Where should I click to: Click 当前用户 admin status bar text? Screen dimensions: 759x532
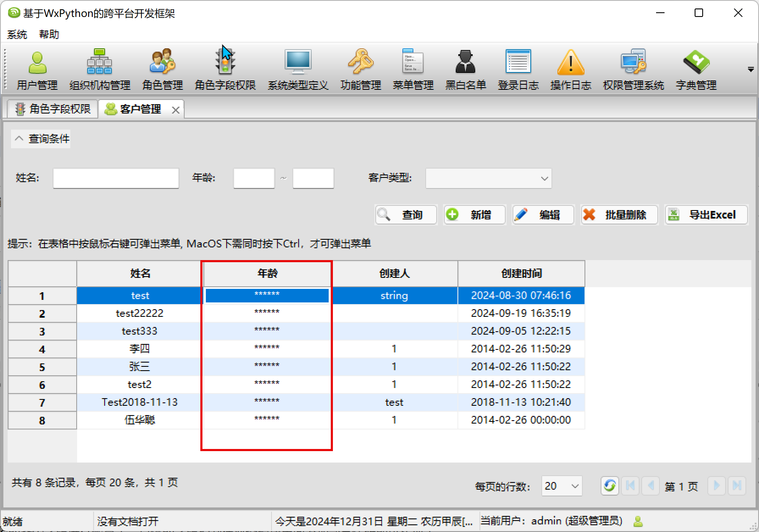551,521
